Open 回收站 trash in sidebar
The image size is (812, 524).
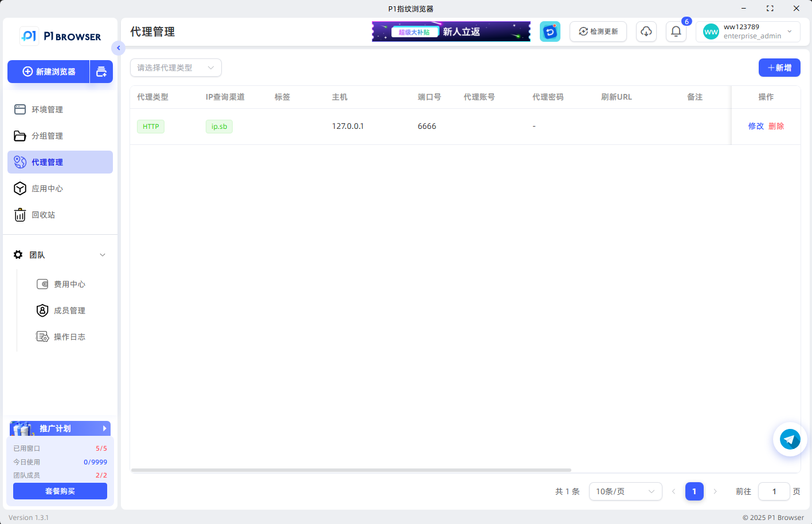click(43, 215)
